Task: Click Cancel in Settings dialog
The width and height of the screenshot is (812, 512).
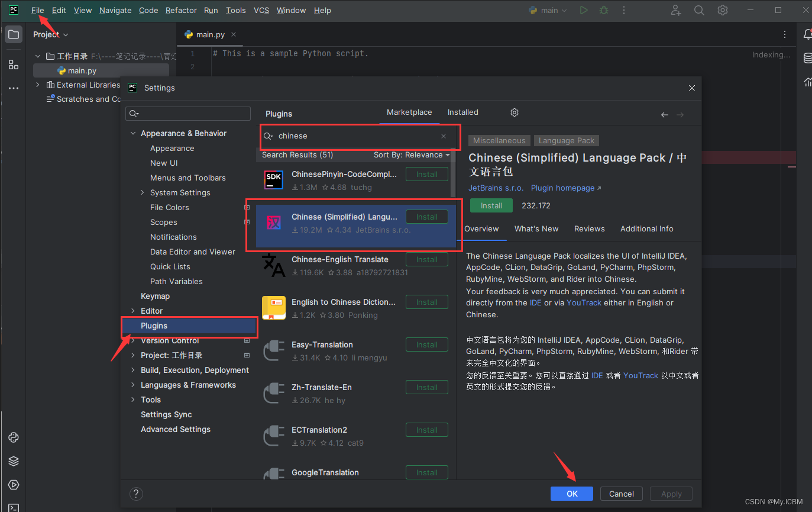Action: pos(622,494)
